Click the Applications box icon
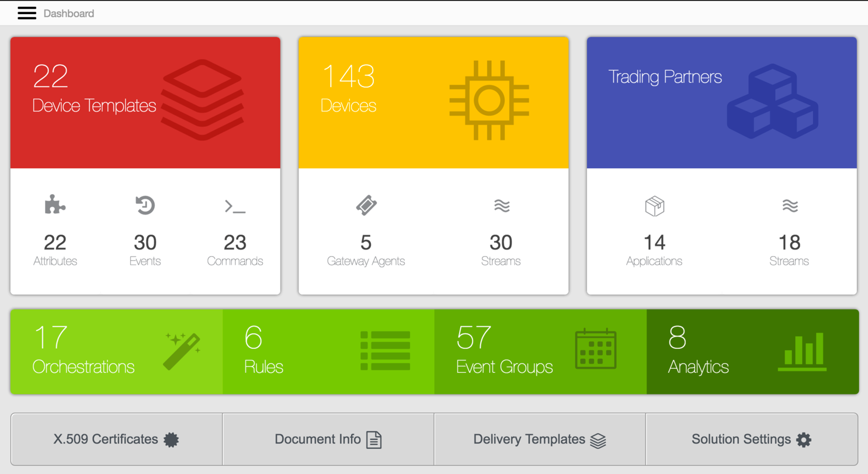The height and width of the screenshot is (474, 868). 654,206
